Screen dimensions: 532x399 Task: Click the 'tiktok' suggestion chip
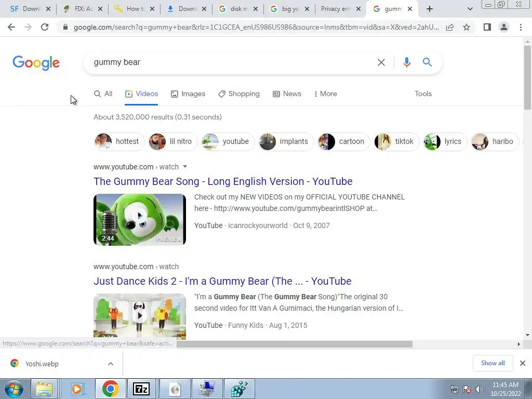396,141
